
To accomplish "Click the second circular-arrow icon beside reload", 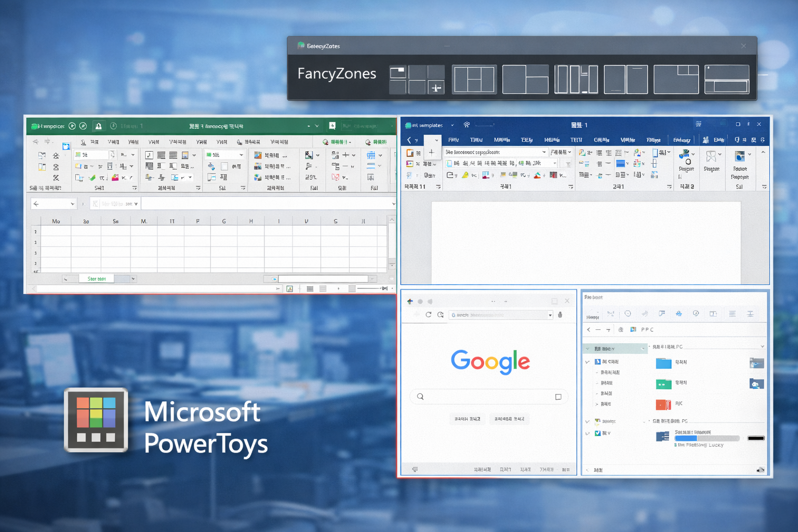I will pyautogui.click(x=441, y=314).
